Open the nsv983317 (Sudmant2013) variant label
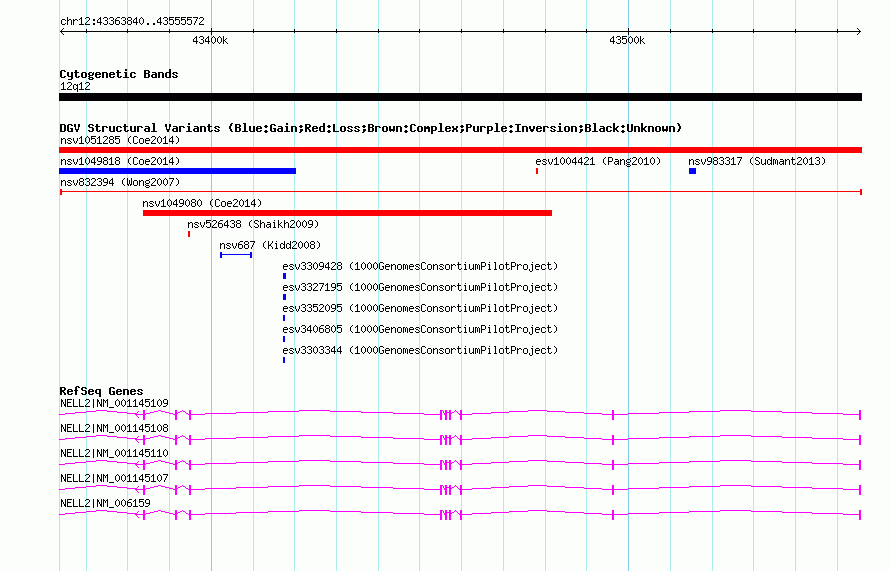 point(757,161)
